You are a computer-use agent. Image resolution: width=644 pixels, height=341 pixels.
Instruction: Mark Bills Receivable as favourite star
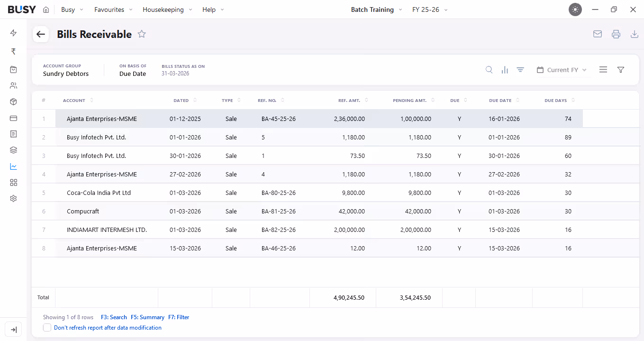coord(142,34)
